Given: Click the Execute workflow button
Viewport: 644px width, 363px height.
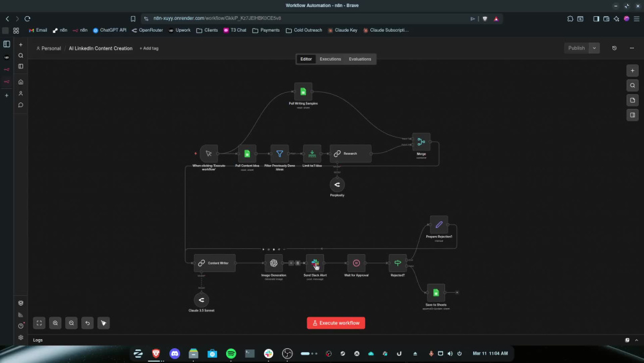Looking at the screenshot, I should pyautogui.click(x=336, y=323).
